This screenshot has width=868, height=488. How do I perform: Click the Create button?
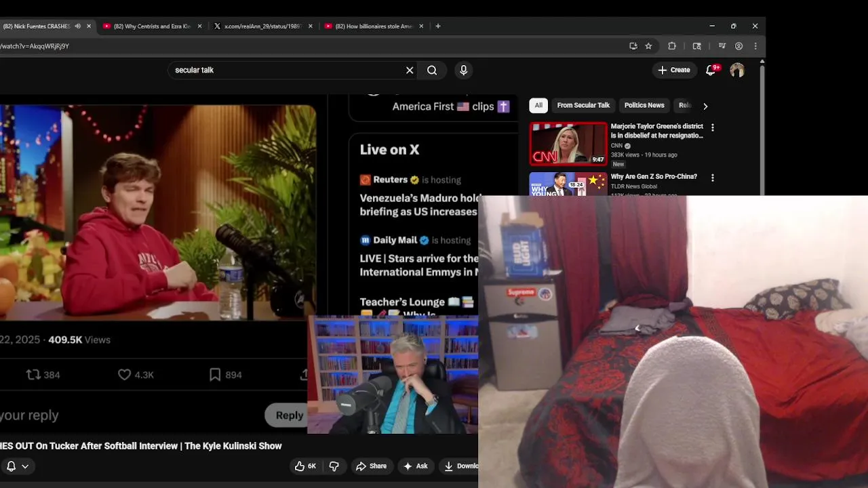[674, 70]
